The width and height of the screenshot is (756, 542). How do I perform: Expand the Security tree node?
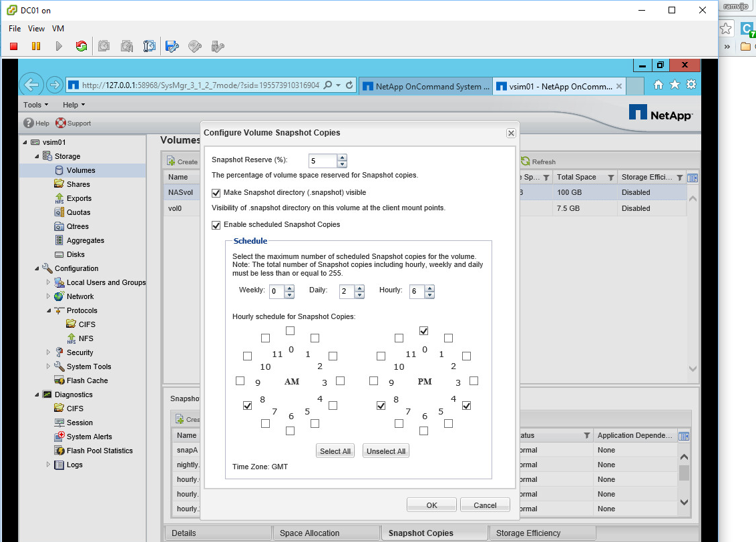click(x=47, y=352)
